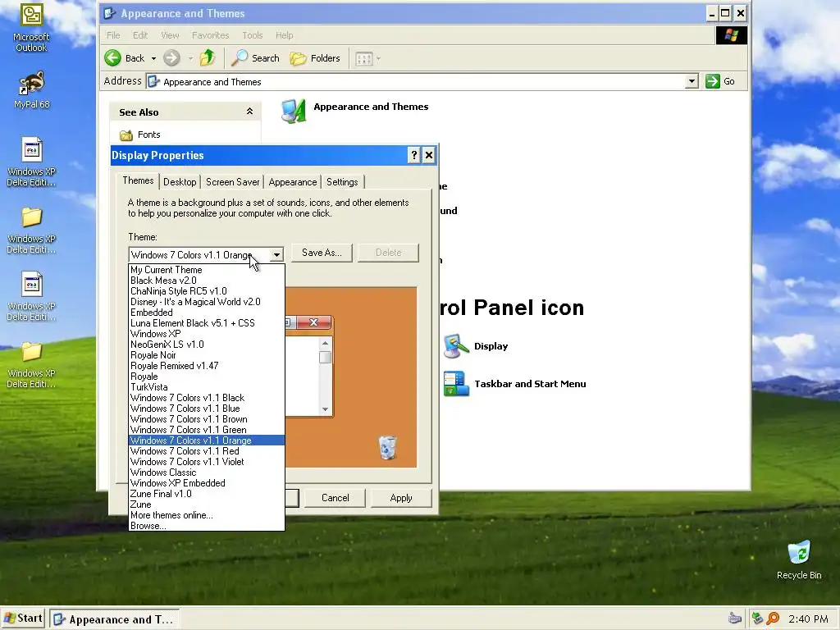This screenshot has width=840, height=630.
Task: Click the Address bar text field
Action: (416, 81)
